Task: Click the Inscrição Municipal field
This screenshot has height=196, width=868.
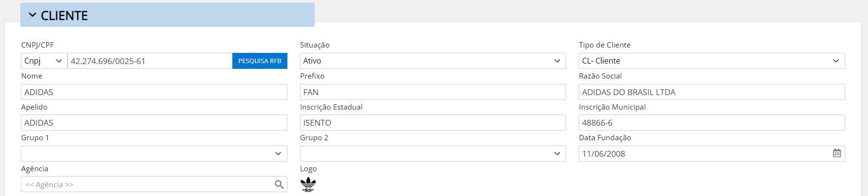Action: coord(712,123)
